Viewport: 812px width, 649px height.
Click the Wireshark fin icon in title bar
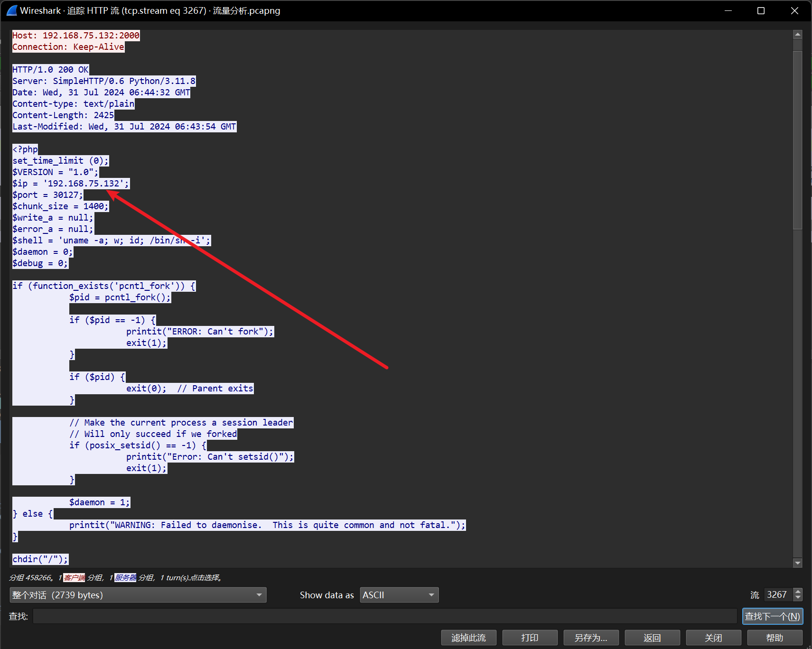(x=12, y=10)
